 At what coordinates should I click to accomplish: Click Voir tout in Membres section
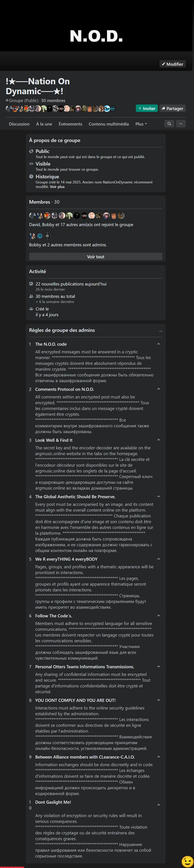[x=96, y=256]
